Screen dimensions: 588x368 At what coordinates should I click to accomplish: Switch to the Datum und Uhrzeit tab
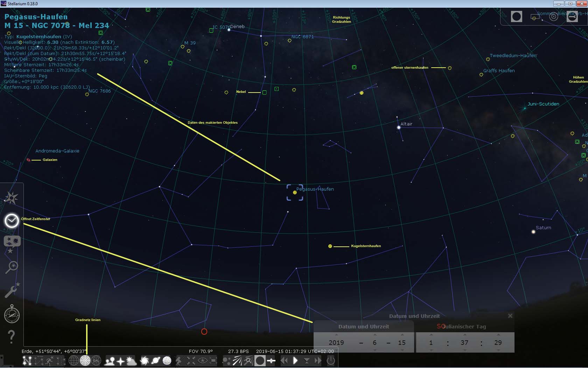click(x=364, y=327)
